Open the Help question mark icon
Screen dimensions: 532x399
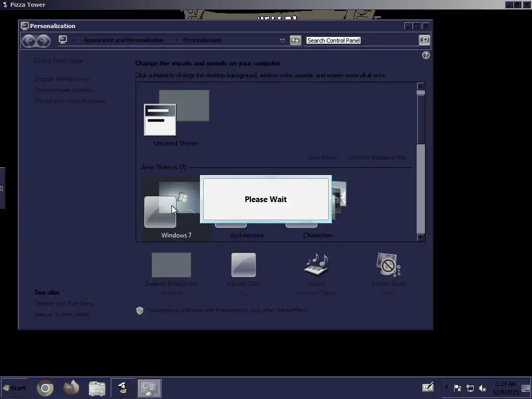tap(426, 55)
